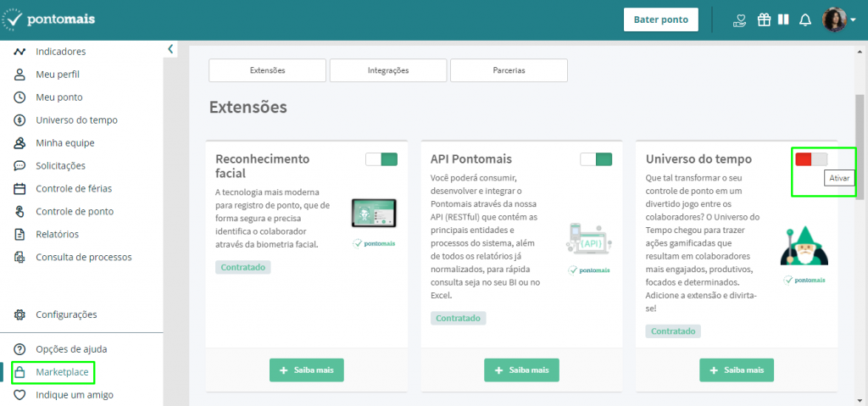Click the Configurações gear icon

point(20,314)
